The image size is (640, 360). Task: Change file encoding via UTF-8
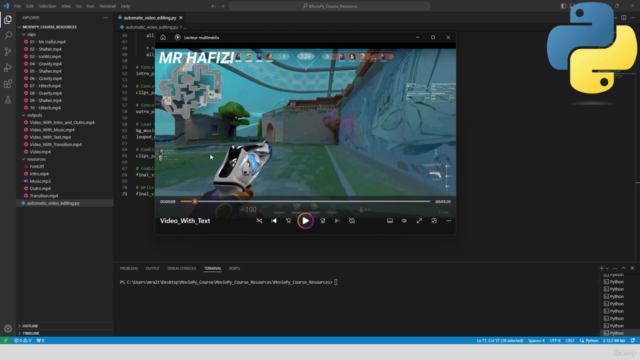click(x=555, y=340)
